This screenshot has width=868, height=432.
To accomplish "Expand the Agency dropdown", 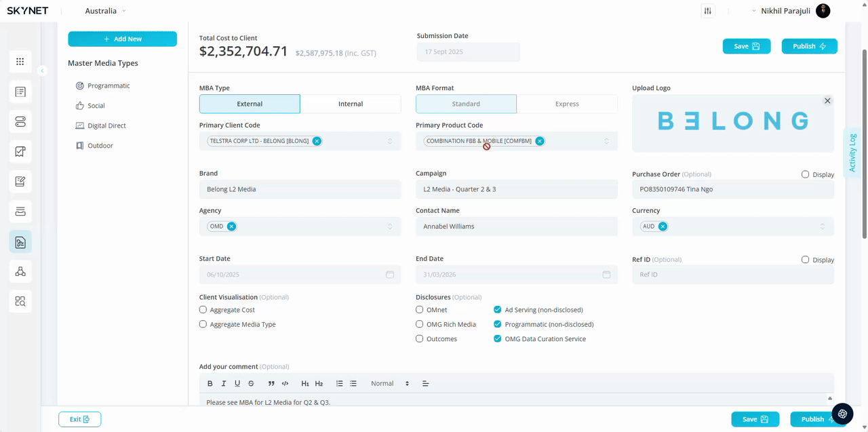I will [390, 227].
